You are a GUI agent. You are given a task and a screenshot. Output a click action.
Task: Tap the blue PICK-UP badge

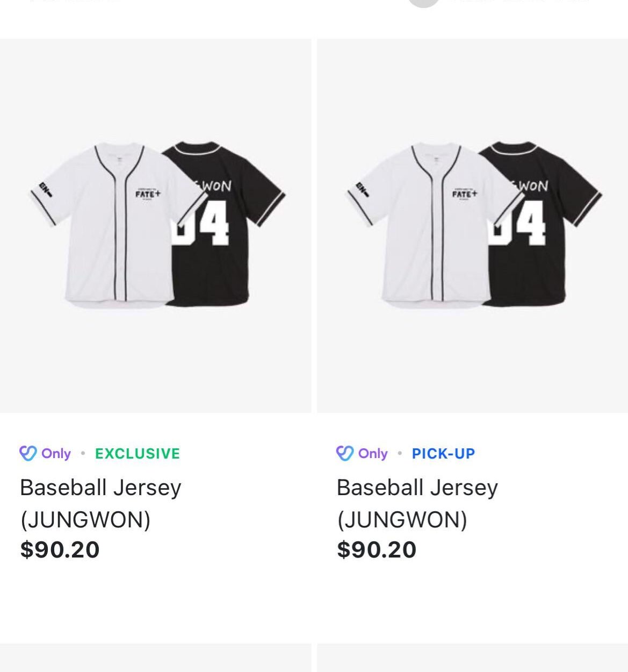point(443,454)
